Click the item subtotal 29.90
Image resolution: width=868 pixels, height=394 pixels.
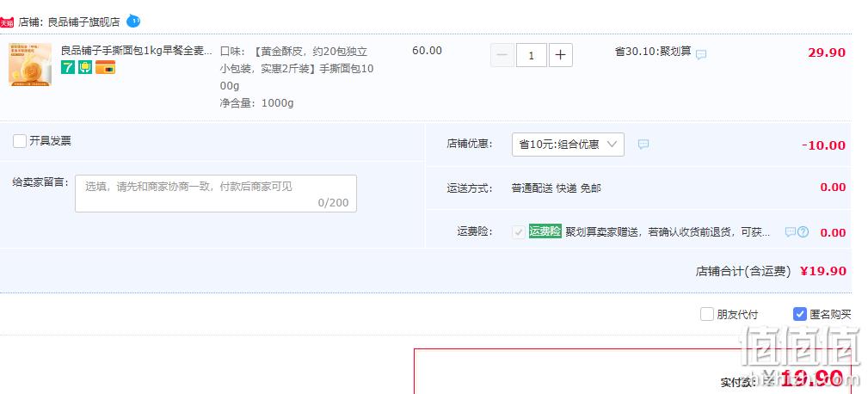coord(827,52)
